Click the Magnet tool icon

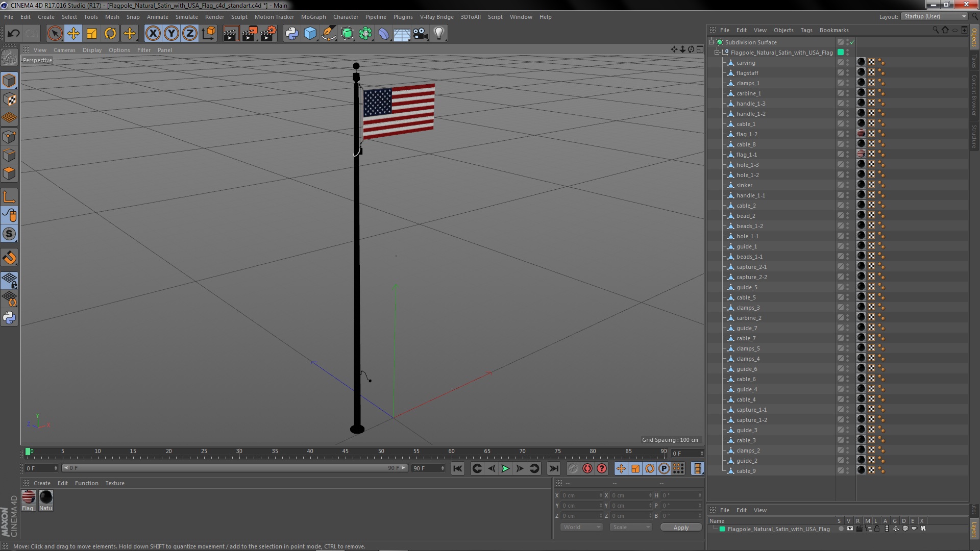coord(9,258)
